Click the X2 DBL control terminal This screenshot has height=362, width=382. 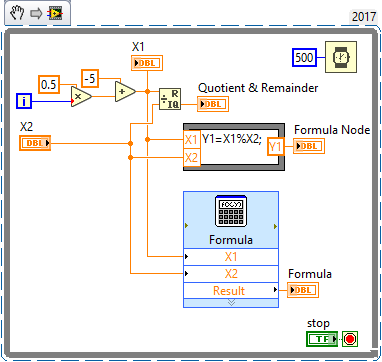tap(35, 143)
